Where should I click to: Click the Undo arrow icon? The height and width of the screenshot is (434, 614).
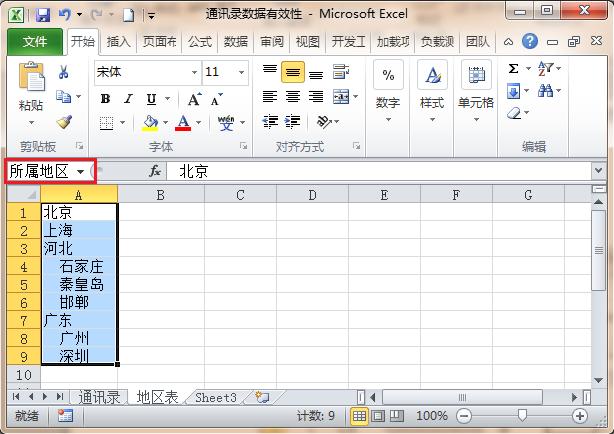[x=65, y=15]
